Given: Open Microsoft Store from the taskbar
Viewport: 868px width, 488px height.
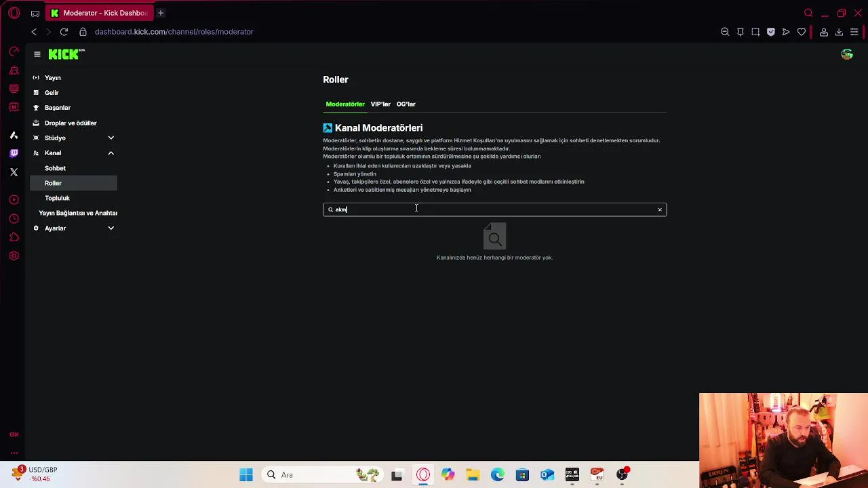Looking at the screenshot, I should click(522, 474).
